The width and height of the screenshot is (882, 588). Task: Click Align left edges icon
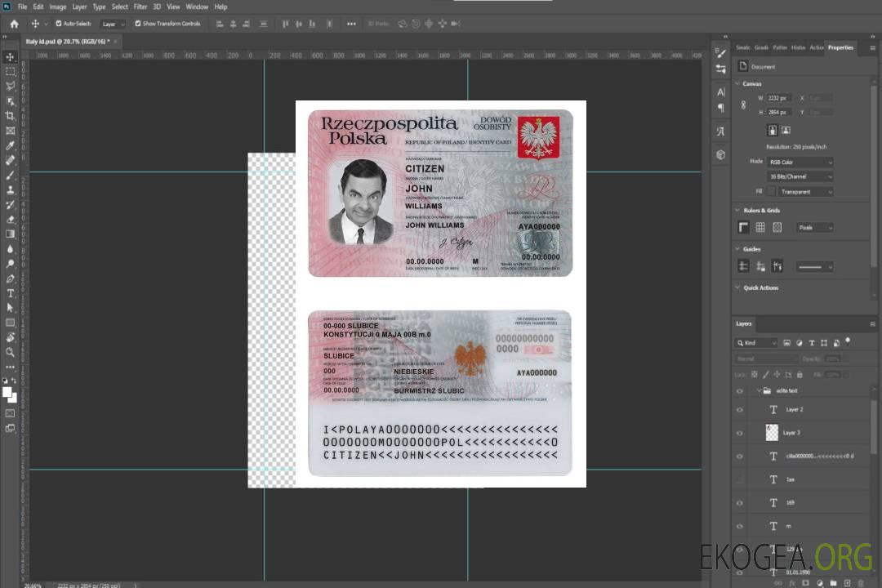point(220,24)
